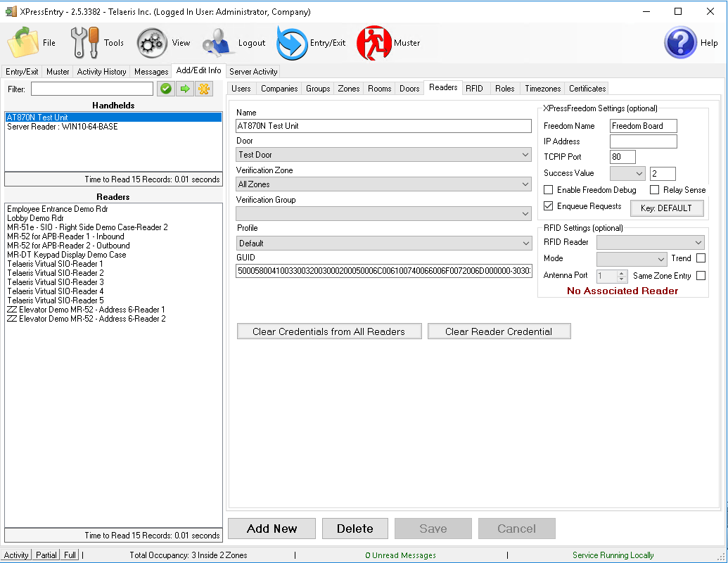This screenshot has width=728, height=563.
Task: Apply filter with green checkmark icon
Action: (165, 89)
